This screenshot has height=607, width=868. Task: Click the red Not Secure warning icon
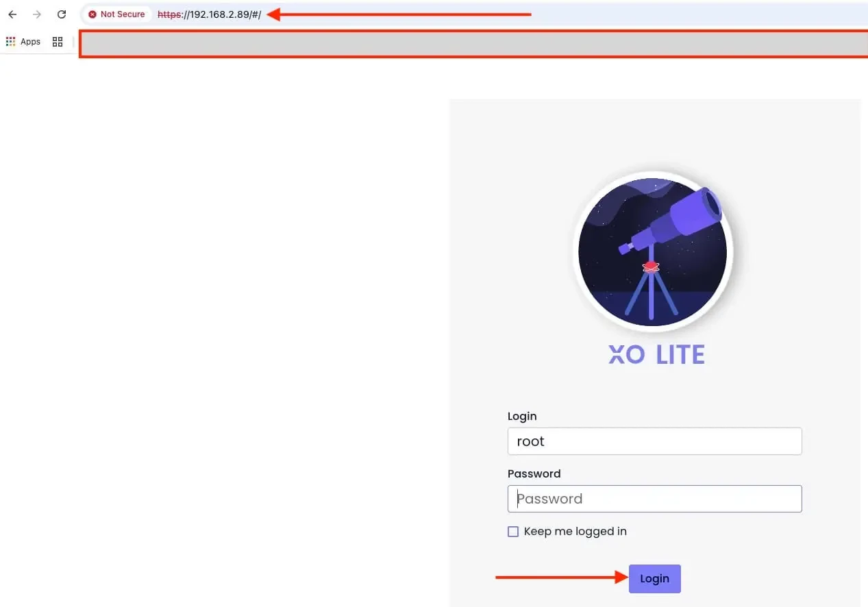point(92,14)
